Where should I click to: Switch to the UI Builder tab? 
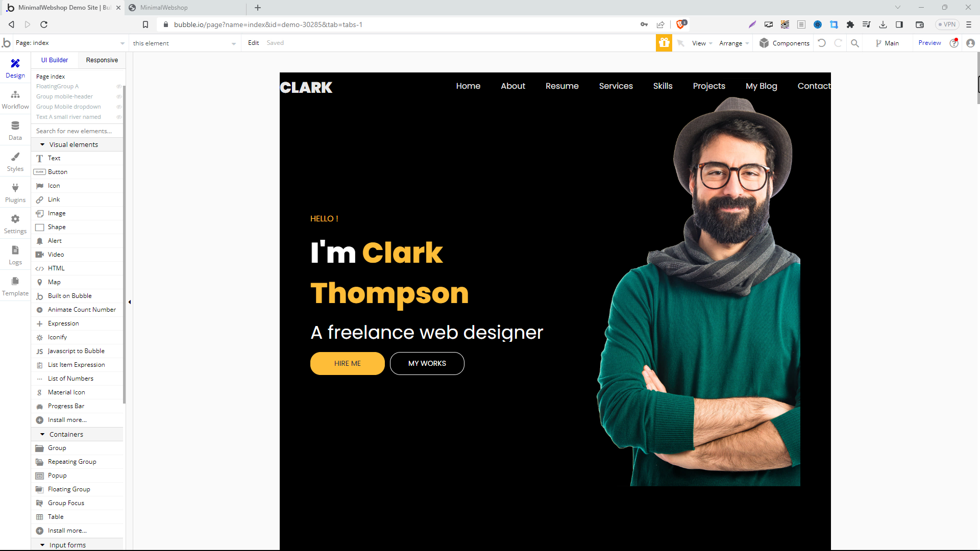tap(55, 60)
